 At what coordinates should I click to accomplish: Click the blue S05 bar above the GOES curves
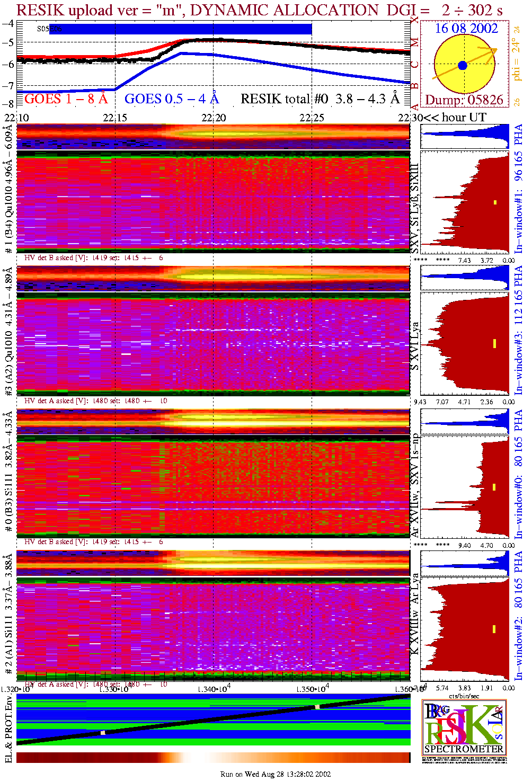click(180, 29)
